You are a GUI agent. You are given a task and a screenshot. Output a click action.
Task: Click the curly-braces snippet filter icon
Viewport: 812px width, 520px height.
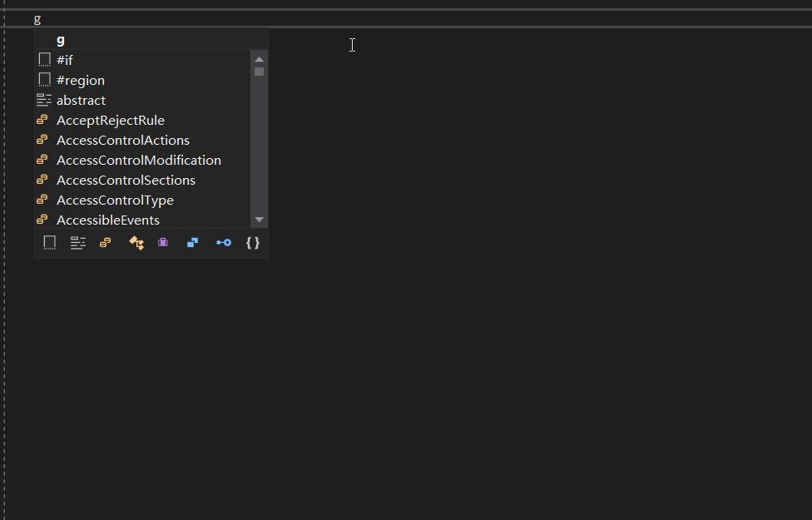pyautogui.click(x=253, y=242)
